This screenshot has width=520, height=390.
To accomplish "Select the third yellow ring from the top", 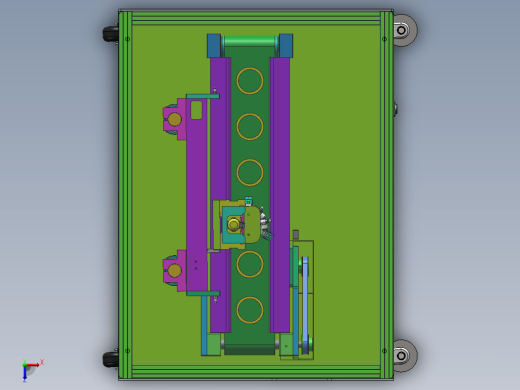I will tap(250, 172).
